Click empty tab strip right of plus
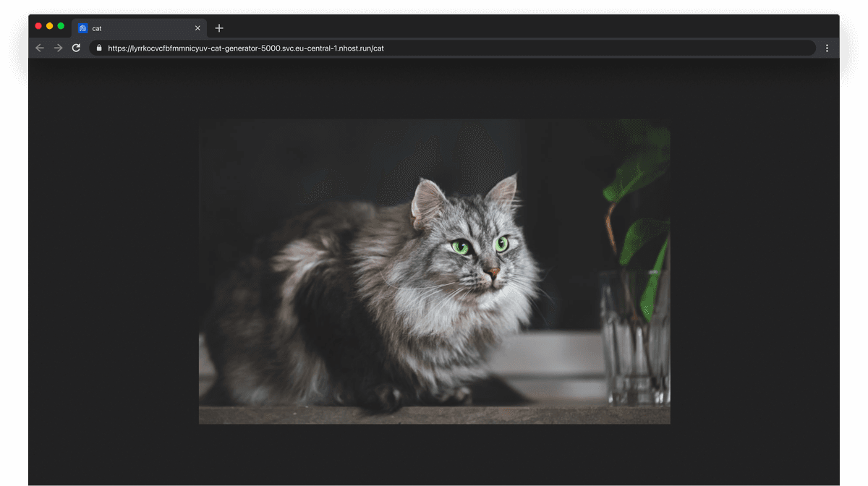Image resolution: width=868 pixels, height=486 pixels. point(506,27)
